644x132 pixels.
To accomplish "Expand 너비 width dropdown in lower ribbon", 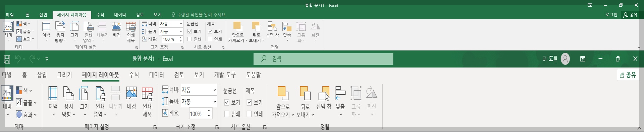I will coord(215,90).
